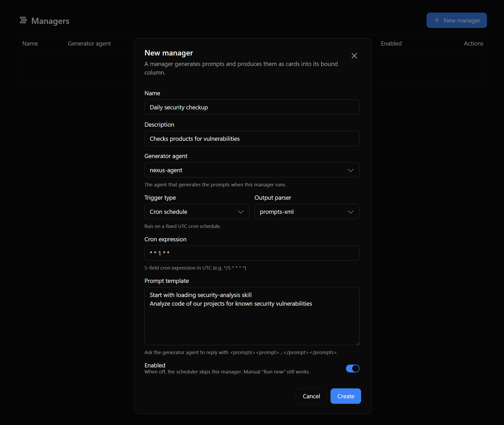Click the Description input field
The height and width of the screenshot is (425, 504).
(x=252, y=139)
